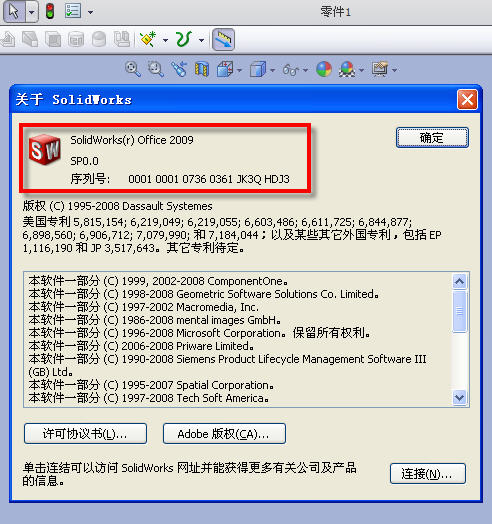Select the Section View icon
492x524 pixels.
pos(202,70)
